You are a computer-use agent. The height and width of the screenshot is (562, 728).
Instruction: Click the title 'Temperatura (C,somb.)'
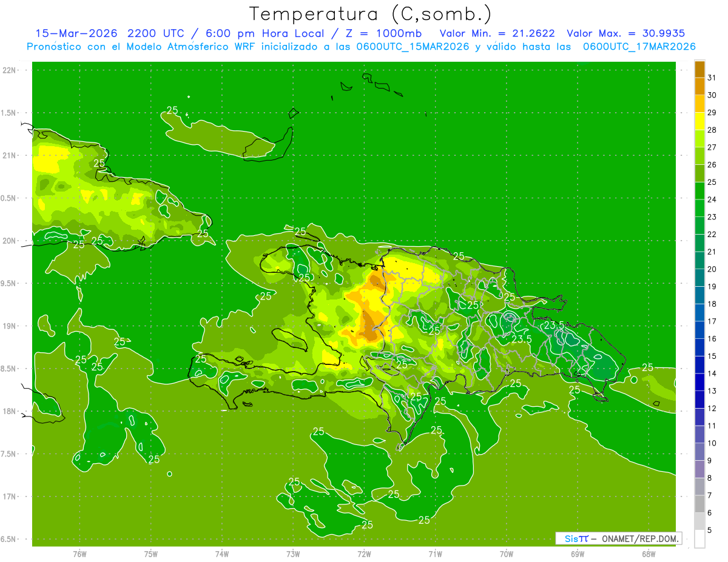pyautogui.click(x=371, y=13)
